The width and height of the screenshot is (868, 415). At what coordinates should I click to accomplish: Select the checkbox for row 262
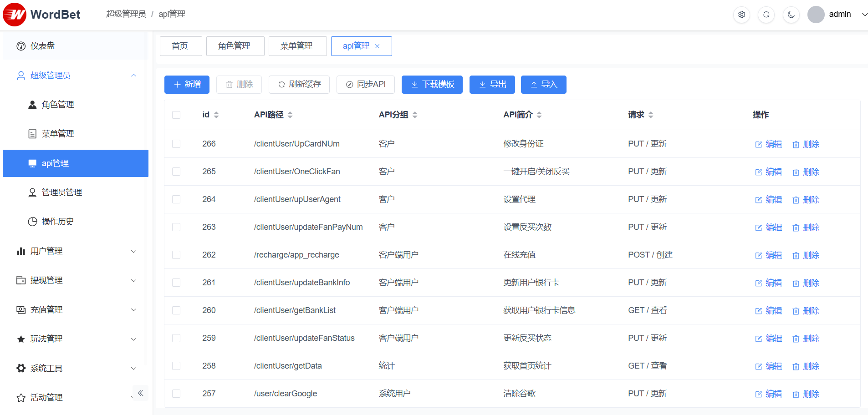pyautogui.click(x=176, y=255)
